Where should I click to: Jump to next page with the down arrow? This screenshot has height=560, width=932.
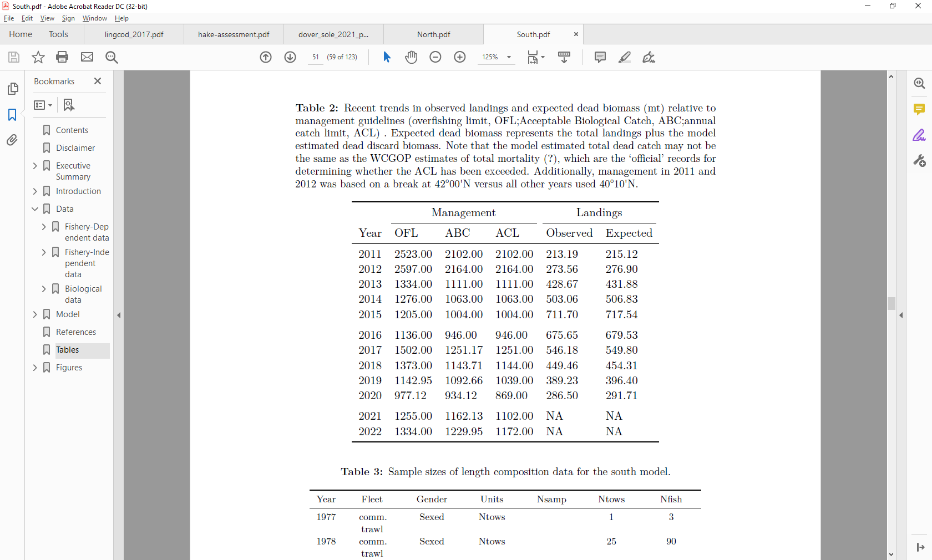pyautogui.click(x=290, y=57)
